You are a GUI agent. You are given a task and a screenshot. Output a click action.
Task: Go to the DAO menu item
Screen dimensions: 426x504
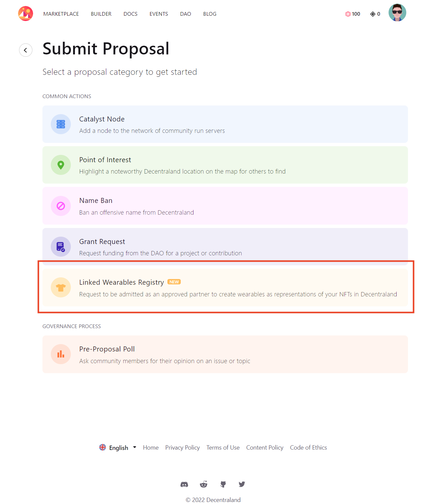coord(185,14)
